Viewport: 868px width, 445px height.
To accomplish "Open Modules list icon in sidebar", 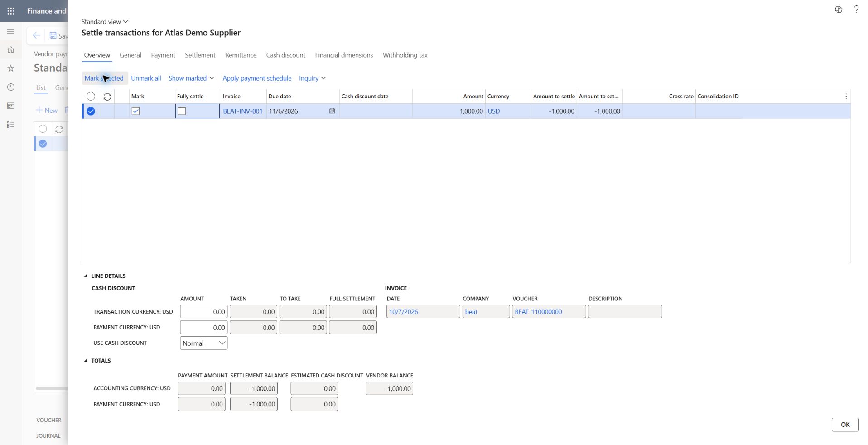I will pyautogui.click(x=11, y=125).
